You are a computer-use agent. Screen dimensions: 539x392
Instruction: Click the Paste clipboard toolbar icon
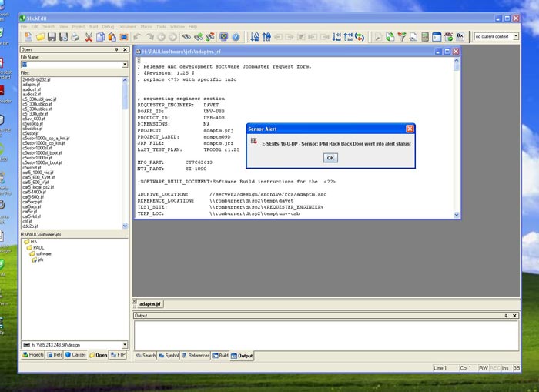click(112, 37)
